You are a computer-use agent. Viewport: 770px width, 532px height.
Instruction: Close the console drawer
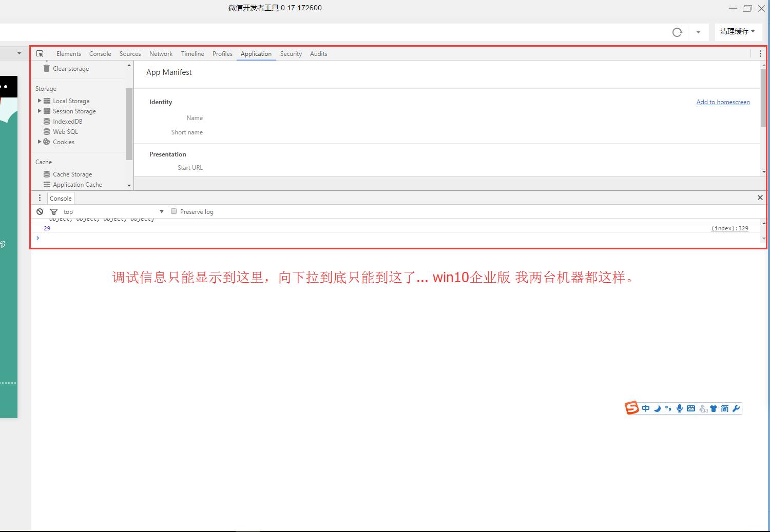760,198
